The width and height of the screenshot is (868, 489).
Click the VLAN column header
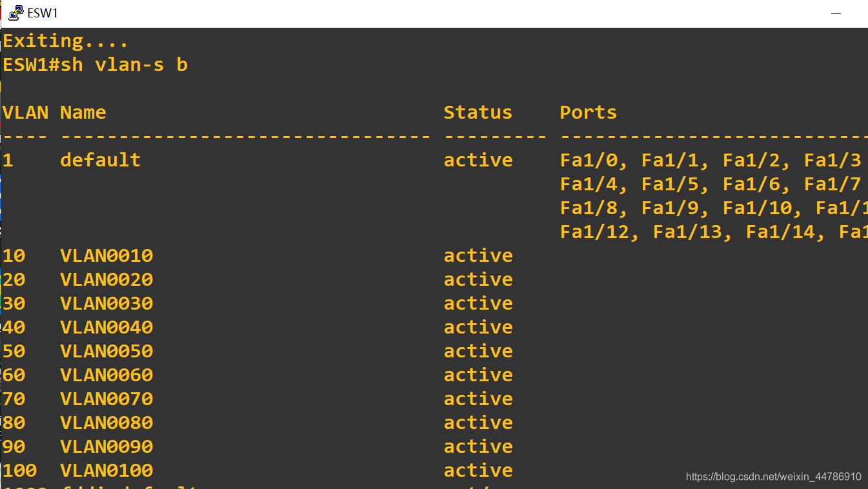coord(25,112)
